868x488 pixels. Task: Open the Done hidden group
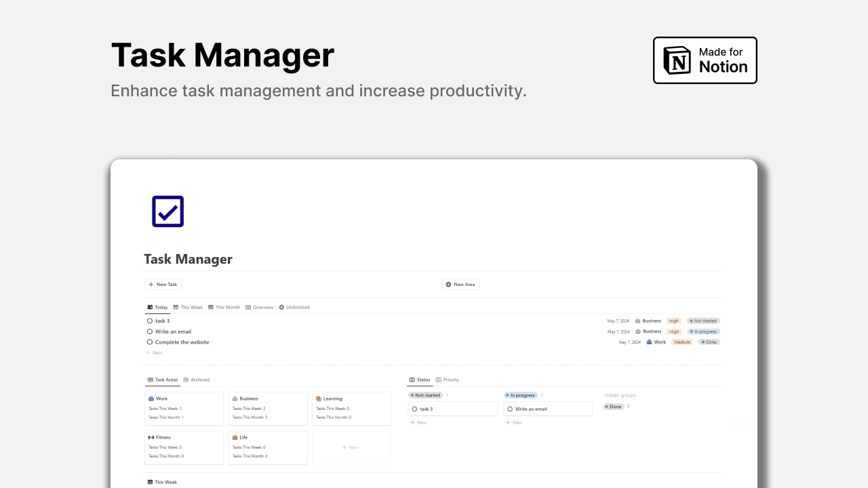pyautogui.click(x=612, y=407)
